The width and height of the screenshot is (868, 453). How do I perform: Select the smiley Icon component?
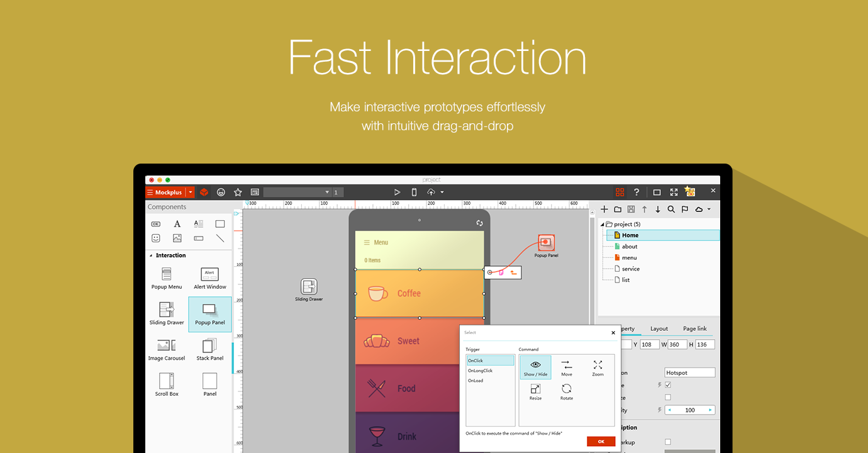coord(155,238)
